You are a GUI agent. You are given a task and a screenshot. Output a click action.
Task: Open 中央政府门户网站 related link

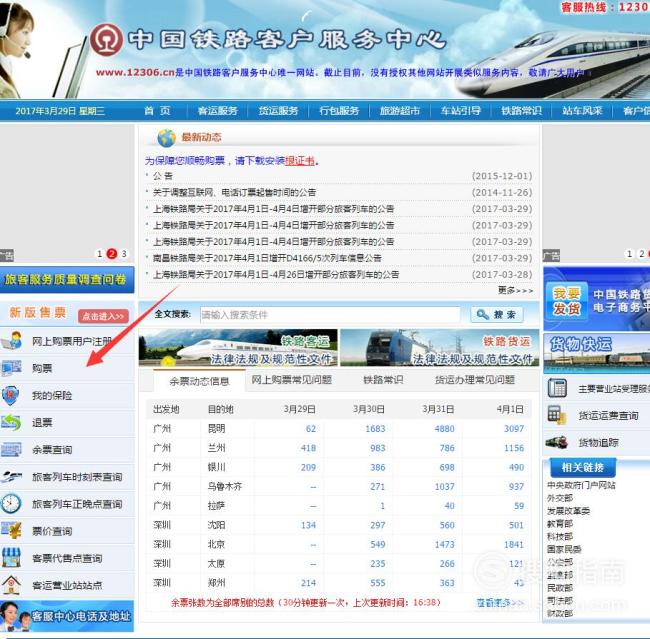[x=581, y=485]
